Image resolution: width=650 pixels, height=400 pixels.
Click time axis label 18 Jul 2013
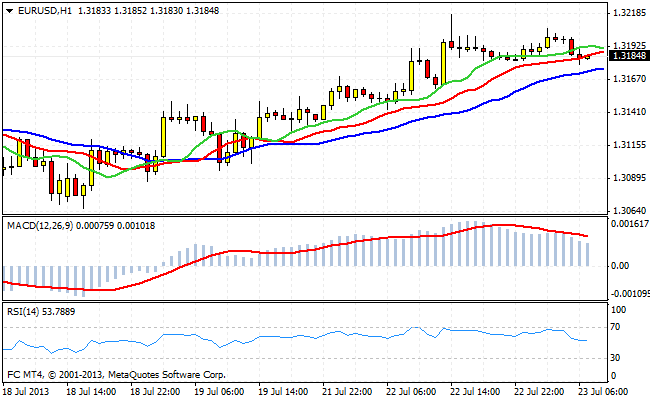click(x=26, y=392)
